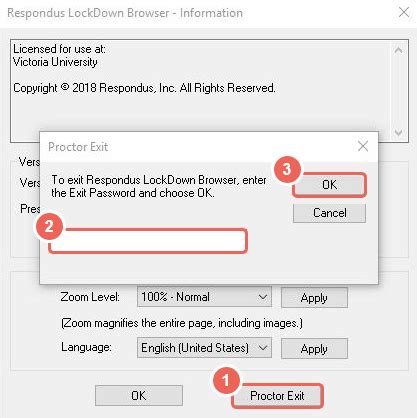The width and height of the screenshot is (417, 418).
Task: Cancel the Proctor Exit dialog
Action: [329, 213]
